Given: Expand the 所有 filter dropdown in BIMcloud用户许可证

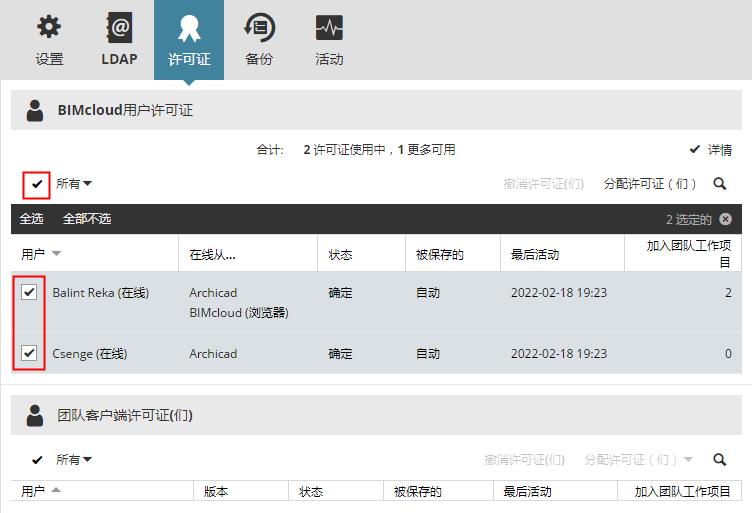Looking at the screenshot, I should click(x=74, y=184).
